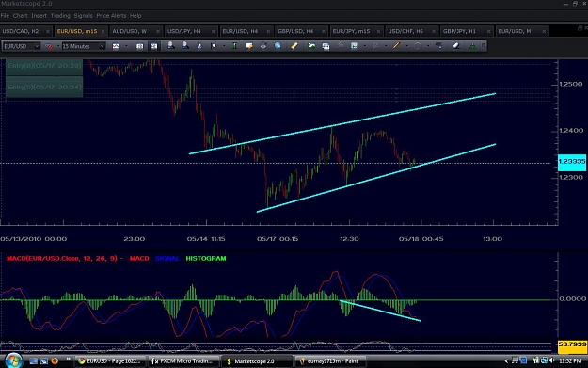Click the printer-like toolbar icon
This screenshot has height=368, width=588.
(x=263, y=46)
